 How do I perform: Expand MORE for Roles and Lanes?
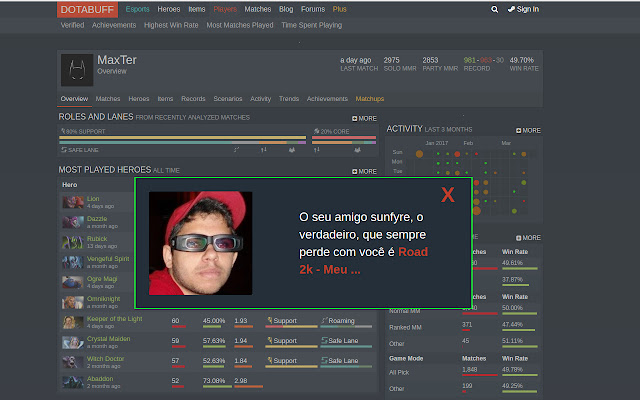coord(364,118)
